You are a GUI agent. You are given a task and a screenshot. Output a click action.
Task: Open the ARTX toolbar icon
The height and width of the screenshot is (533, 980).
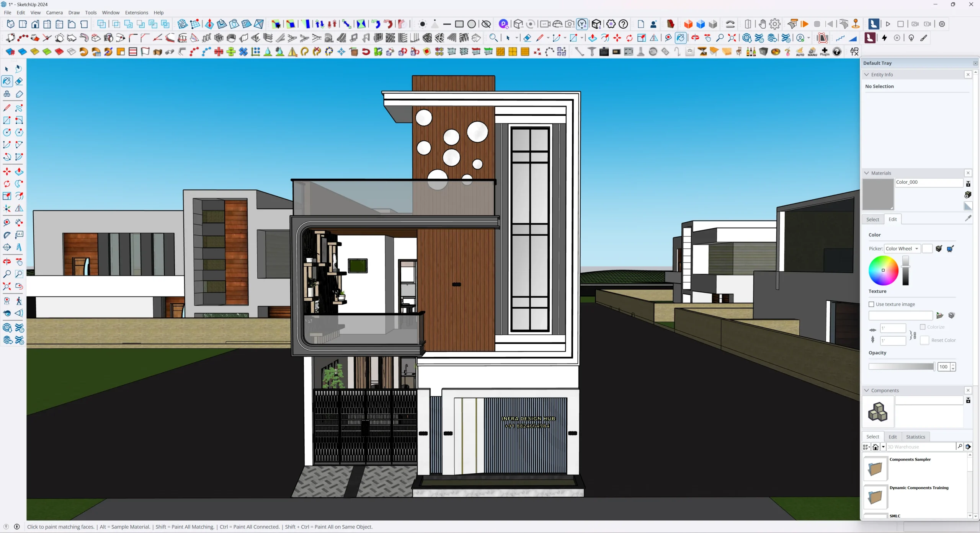tap(854, 52)
